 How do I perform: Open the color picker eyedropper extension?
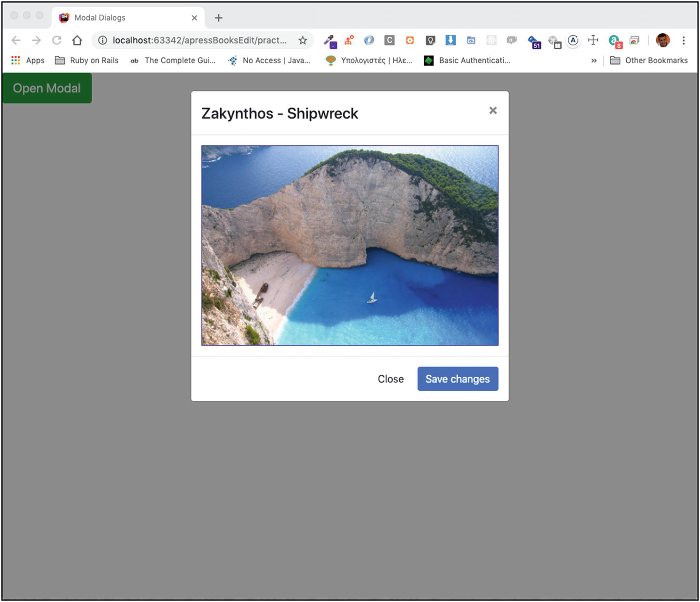pos(330,40)
